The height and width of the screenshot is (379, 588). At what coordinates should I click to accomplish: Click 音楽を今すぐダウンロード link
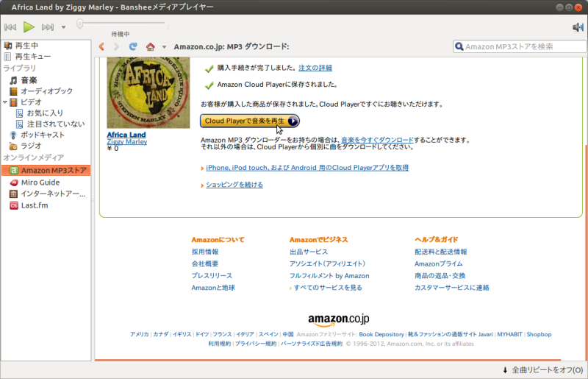click(x=377, y=140)
